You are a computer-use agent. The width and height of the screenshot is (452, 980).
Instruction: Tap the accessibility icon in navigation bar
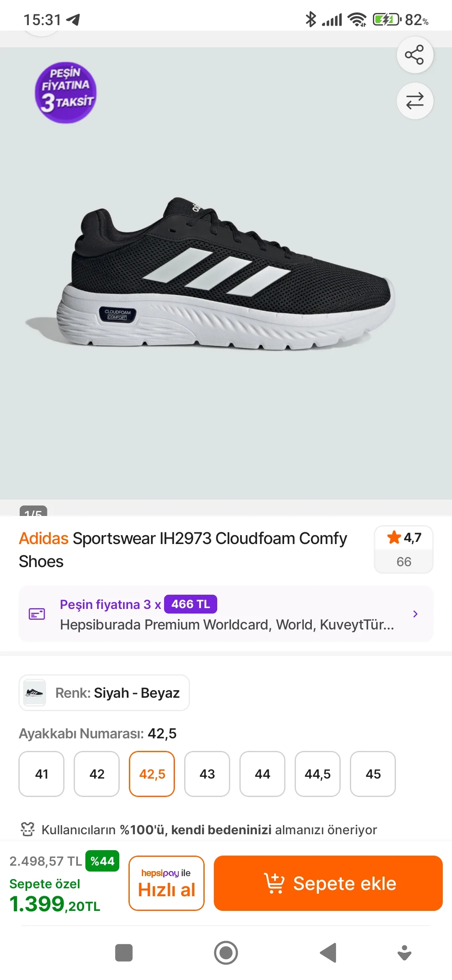tap(404, 953)
